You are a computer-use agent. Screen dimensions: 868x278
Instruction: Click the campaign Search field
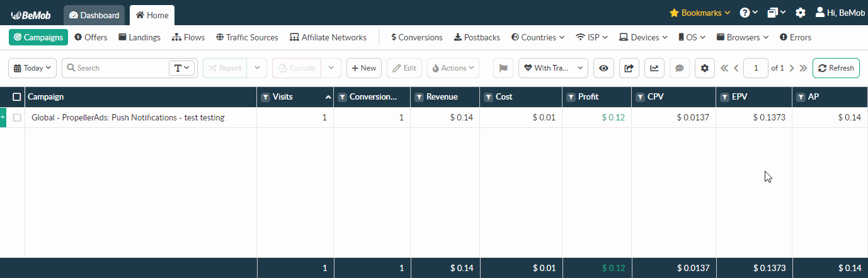pyautogui.click(x=120, y=68)
